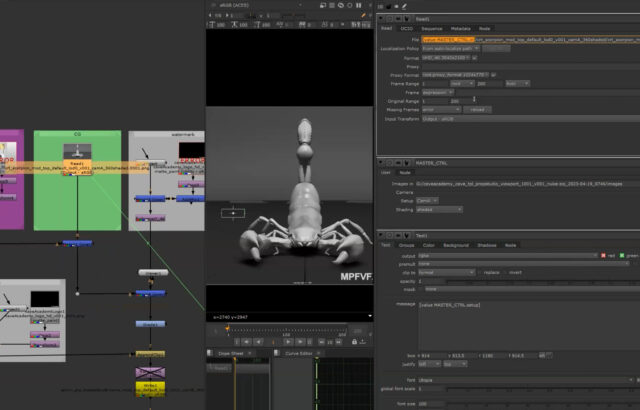The image size is (640, 410).
Task: Collapse the Text1 panel arrow icon
Action: coord(381,234)
